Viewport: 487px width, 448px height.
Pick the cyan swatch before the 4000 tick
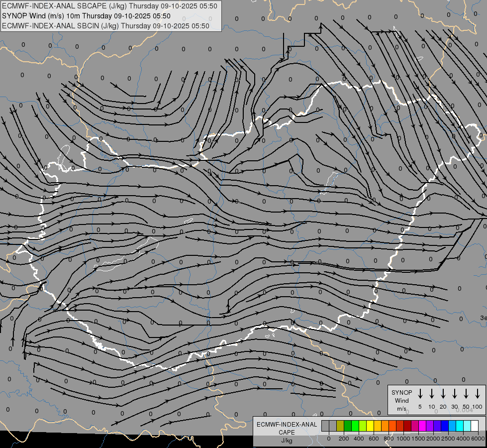tap(459, 426)
